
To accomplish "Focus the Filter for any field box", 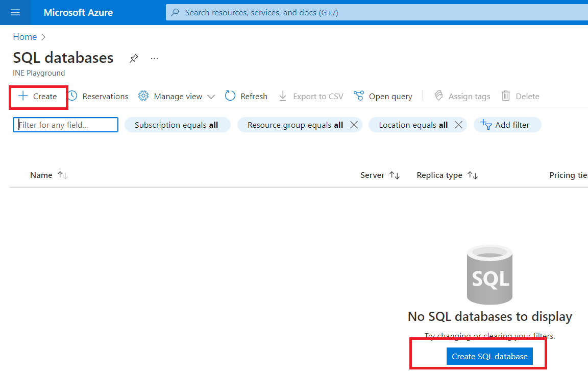I will coord(66,125).
